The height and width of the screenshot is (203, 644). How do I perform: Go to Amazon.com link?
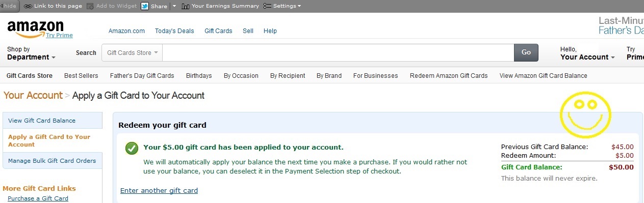(127, 31)
